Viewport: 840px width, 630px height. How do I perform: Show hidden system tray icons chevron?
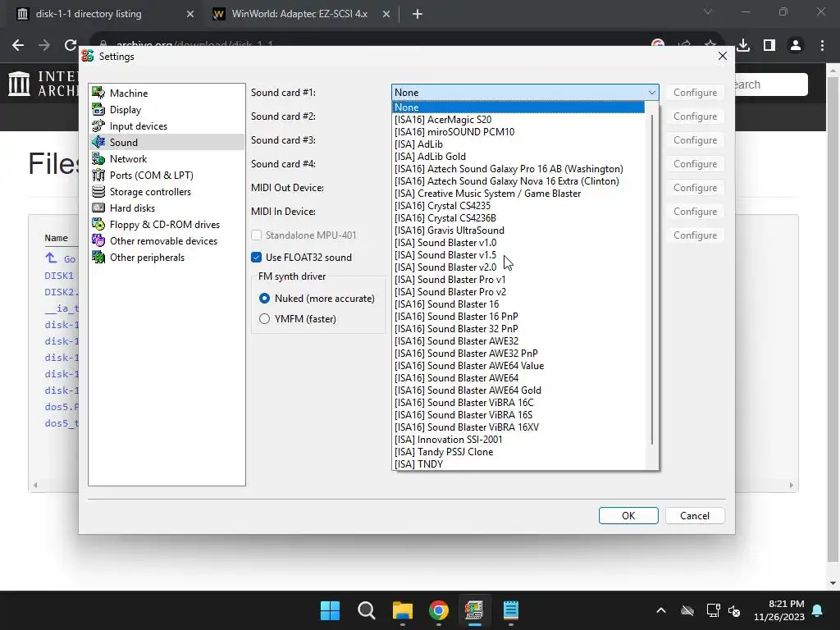(x=661, y=610)
